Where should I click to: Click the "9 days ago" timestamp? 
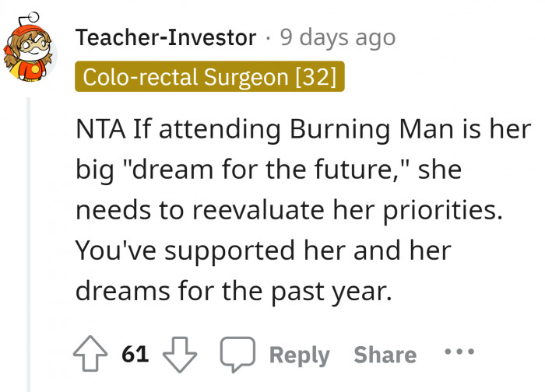point(337,37)
